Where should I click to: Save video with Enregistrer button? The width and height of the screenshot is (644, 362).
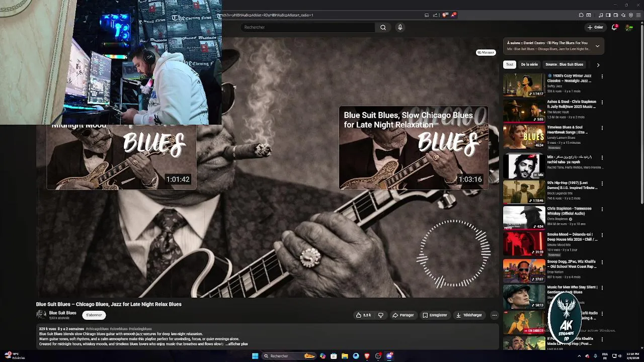click(435, 315)
